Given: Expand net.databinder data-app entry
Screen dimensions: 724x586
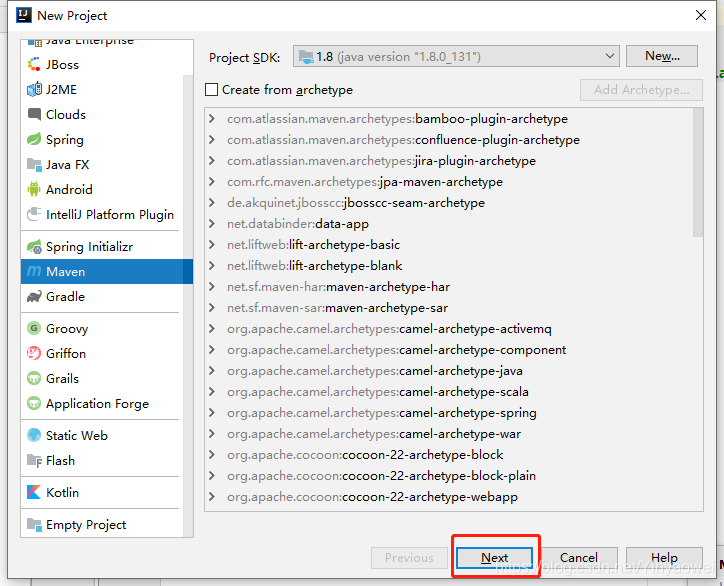Looking at the screenshot, I should (x=212, y=224).
